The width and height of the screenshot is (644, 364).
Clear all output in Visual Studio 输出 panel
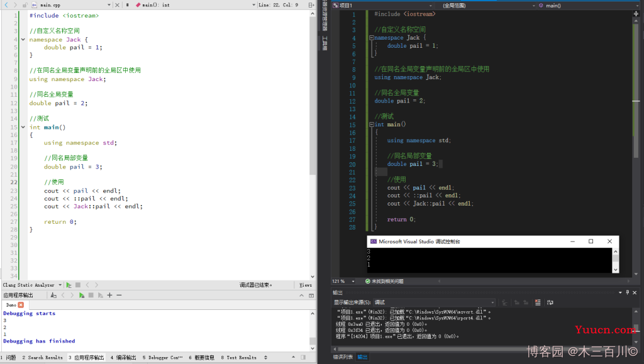(x=538, y=302)
